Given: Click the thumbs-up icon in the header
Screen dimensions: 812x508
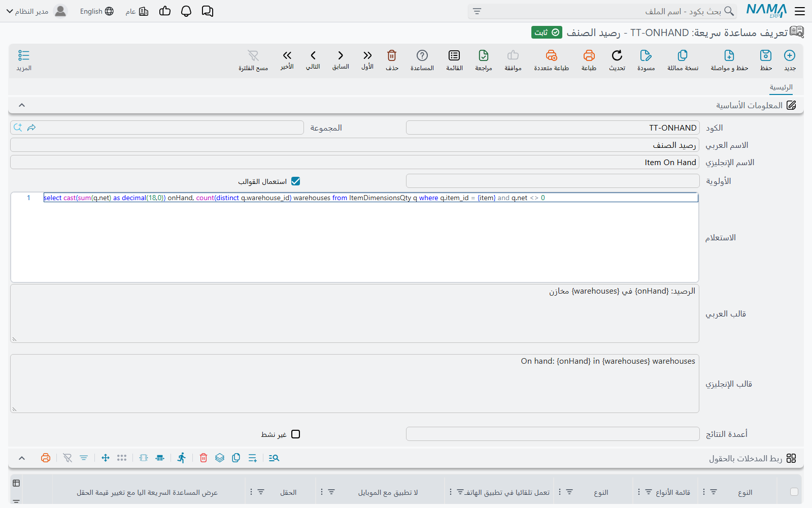Looking at the screenshot, I should point(165,11).
